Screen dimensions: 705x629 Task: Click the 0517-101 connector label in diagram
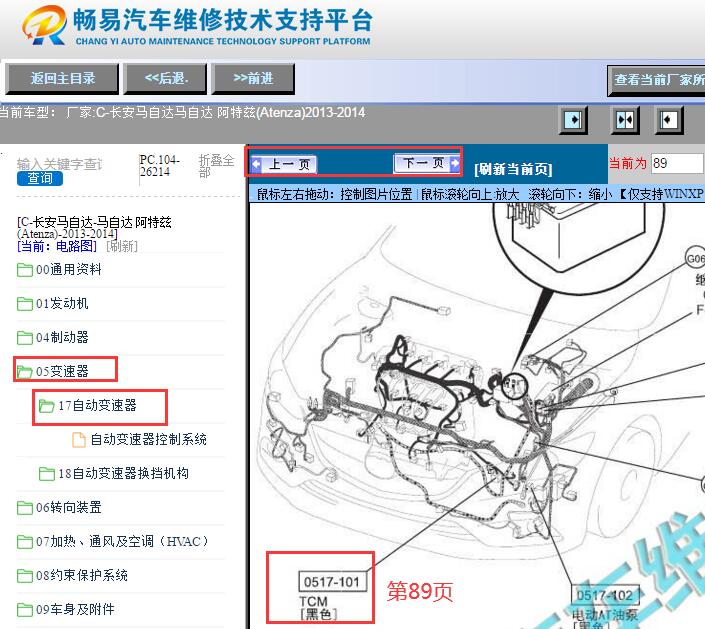pos(332,582)
